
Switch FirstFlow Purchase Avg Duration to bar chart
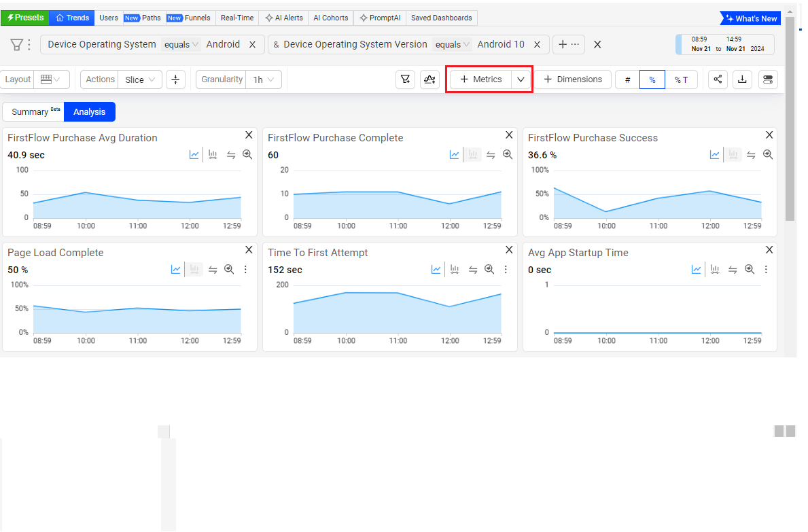[x=213, y=155]
